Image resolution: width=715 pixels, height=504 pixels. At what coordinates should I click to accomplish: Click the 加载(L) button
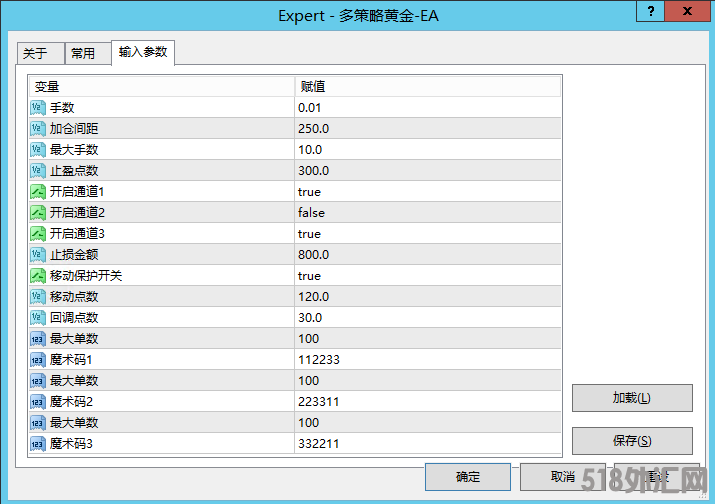click(x=632, y=398)
